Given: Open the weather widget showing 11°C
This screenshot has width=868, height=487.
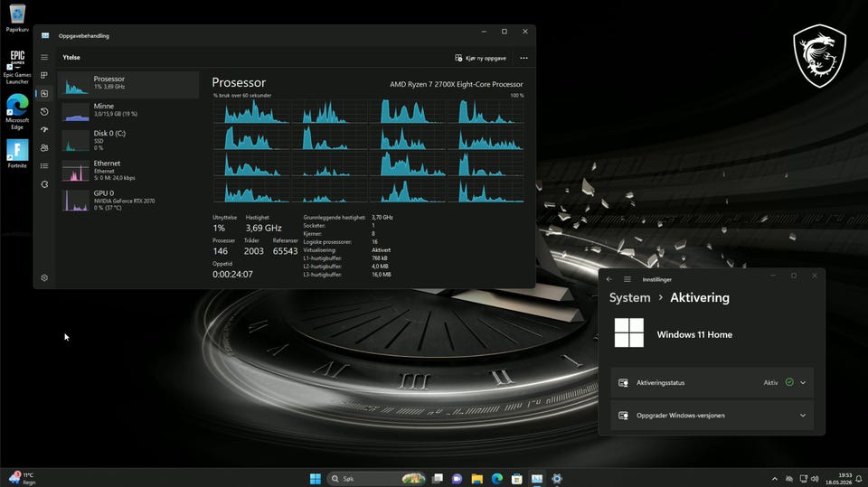Looking at the screenshot, I should [22, 479].
